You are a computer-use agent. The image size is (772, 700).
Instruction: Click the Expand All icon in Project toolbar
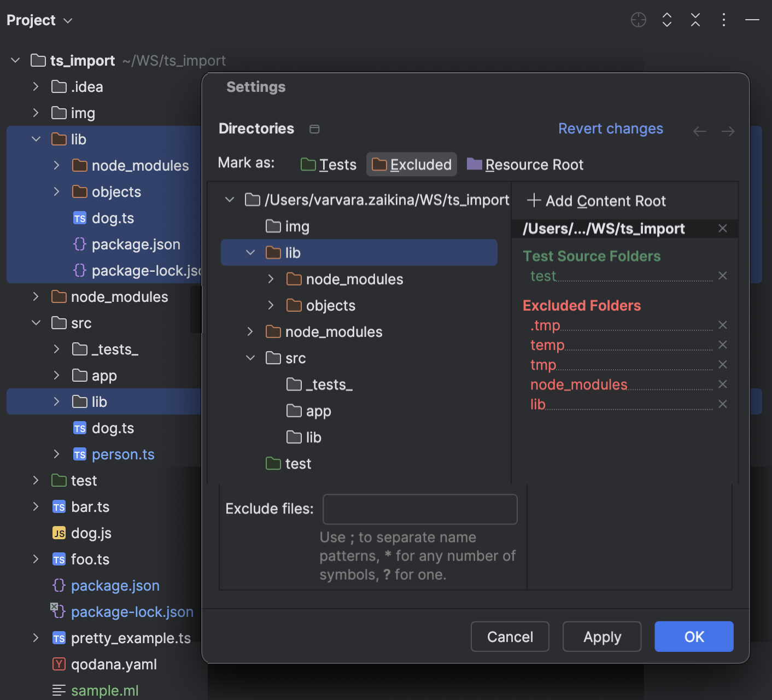(666, 20)
